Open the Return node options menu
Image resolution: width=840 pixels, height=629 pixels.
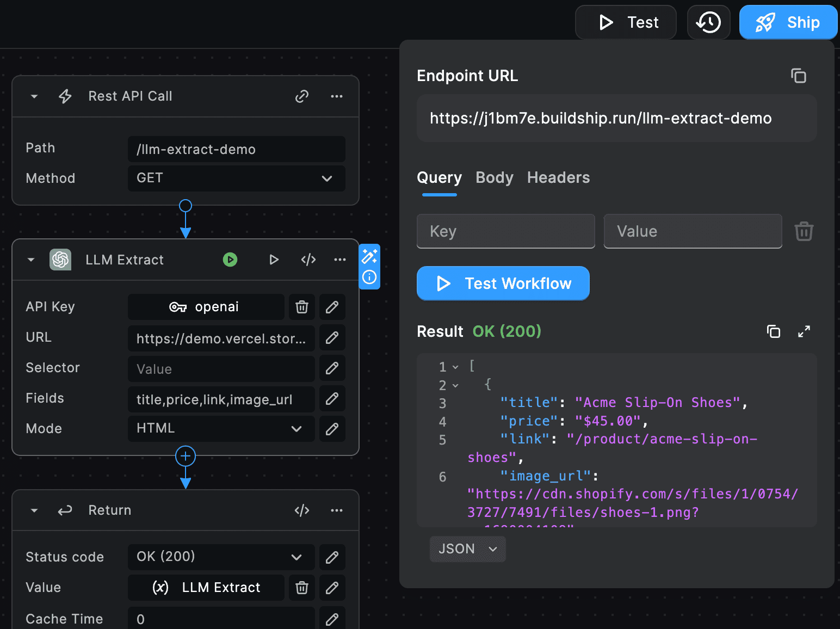tap(337, 510)
